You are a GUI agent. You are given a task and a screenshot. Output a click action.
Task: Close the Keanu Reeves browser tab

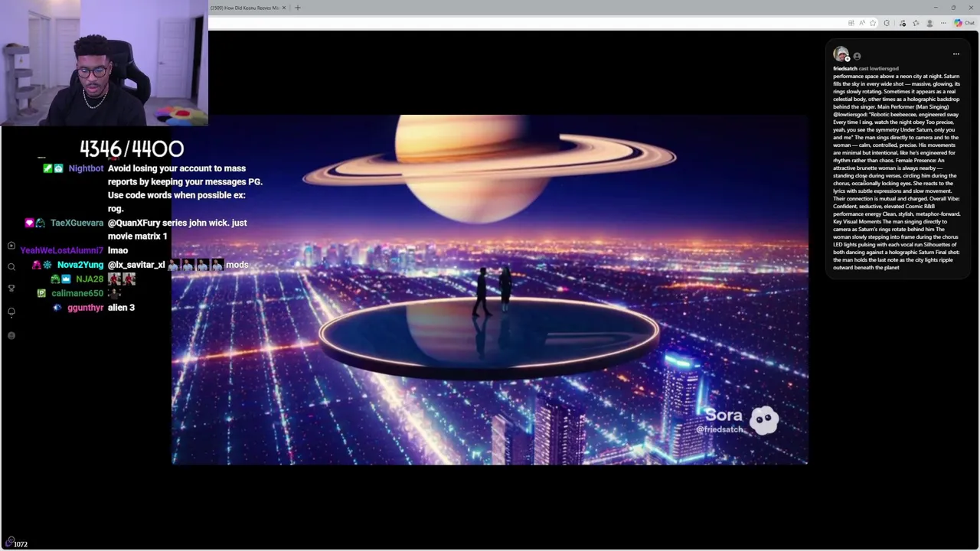(x=284, y=8)
